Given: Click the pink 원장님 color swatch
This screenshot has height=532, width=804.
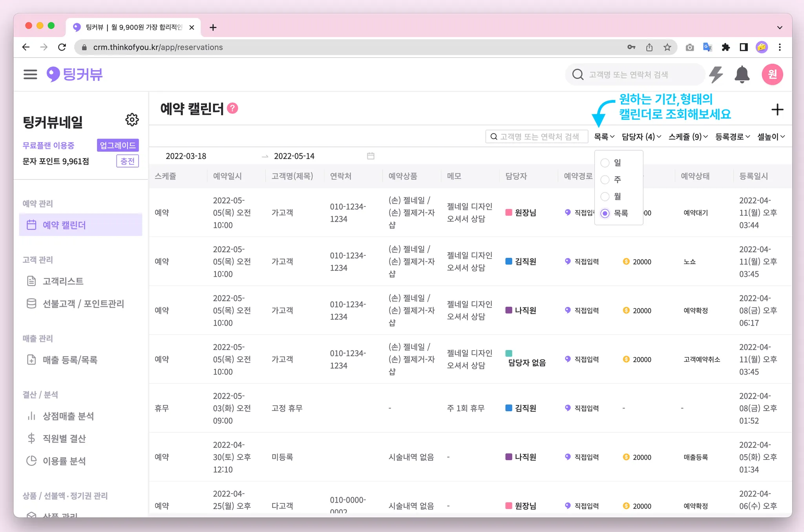Looking at the screenshot, I should pos(509,212).
